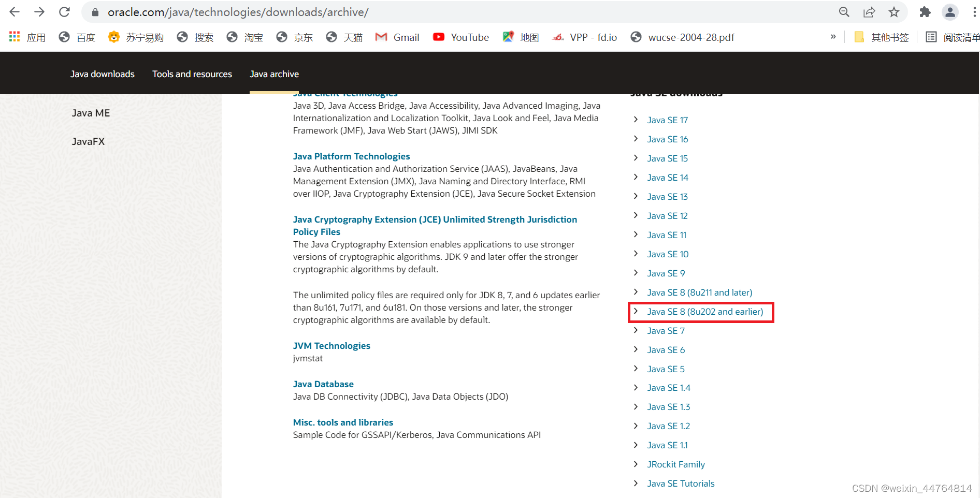Viewport: 980px width, 498px height.
Task: Open the JVM Technologies link
Action: pyautogui.click(x=332, y=346)
